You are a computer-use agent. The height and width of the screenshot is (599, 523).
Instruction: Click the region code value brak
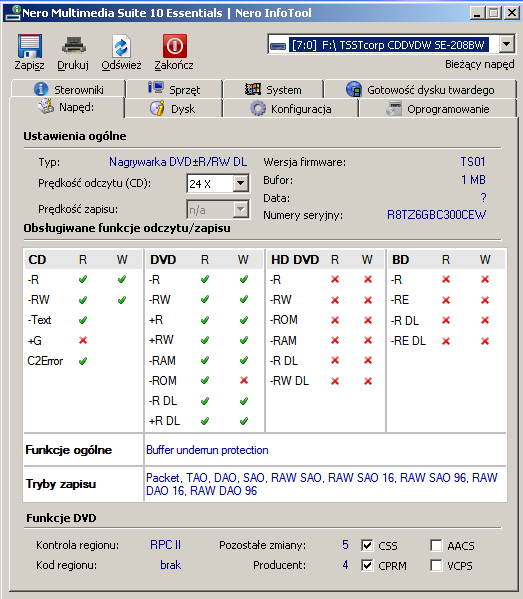pyautogui.click(x=170, y=565)
